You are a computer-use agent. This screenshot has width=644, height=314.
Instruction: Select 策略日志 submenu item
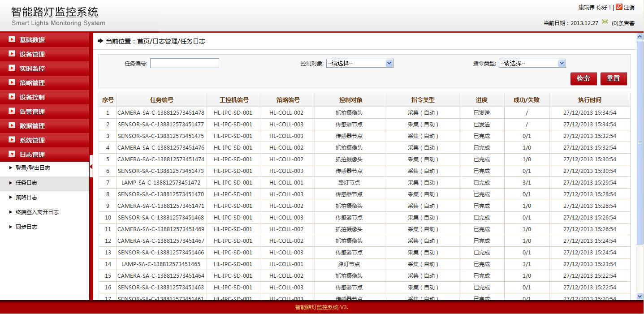pos(26,198)
